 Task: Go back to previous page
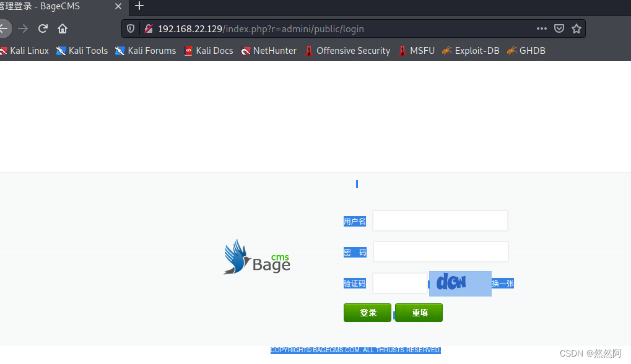(x=4, y=28)
